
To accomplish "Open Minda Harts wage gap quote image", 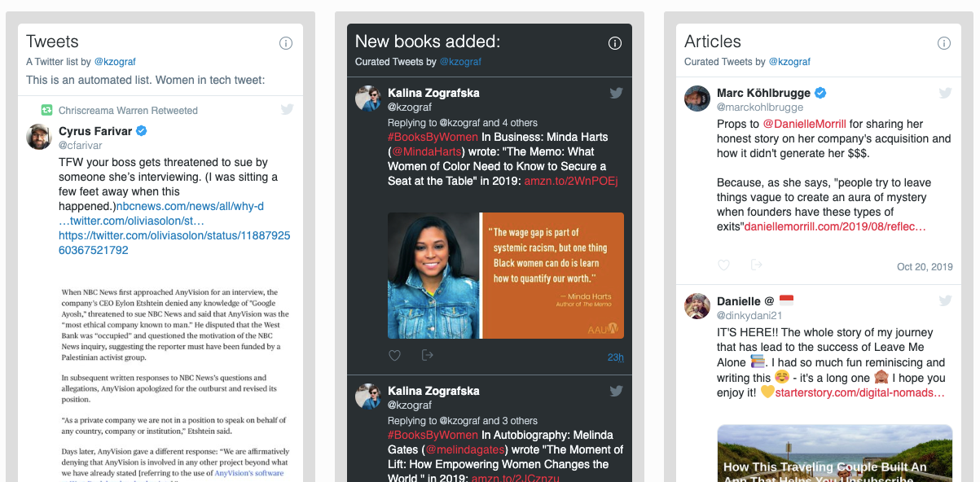I will (x=506, y=275).
